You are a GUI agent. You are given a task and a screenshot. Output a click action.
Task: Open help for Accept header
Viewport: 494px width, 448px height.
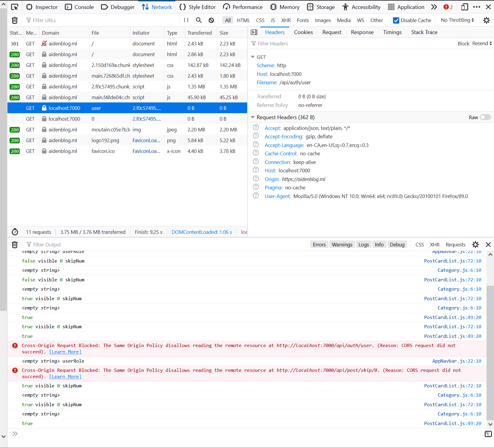pos(256,128)
